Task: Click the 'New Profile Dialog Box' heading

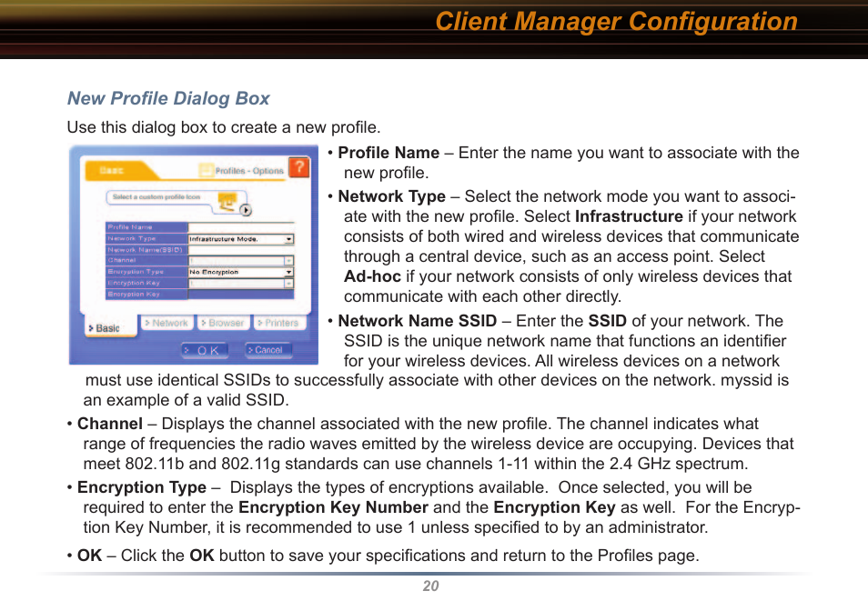Action: (x=168, y=98)
